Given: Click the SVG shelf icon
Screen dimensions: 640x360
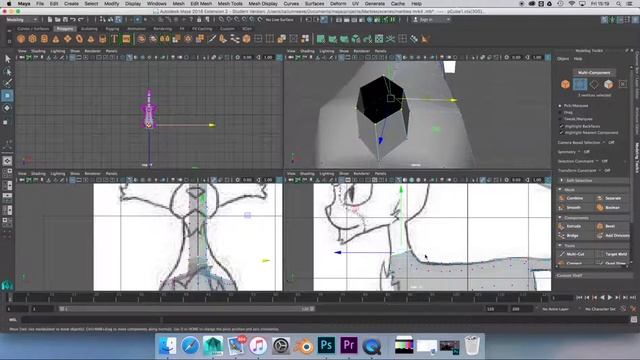Looking at the screenshot, I should click(126, 39).
